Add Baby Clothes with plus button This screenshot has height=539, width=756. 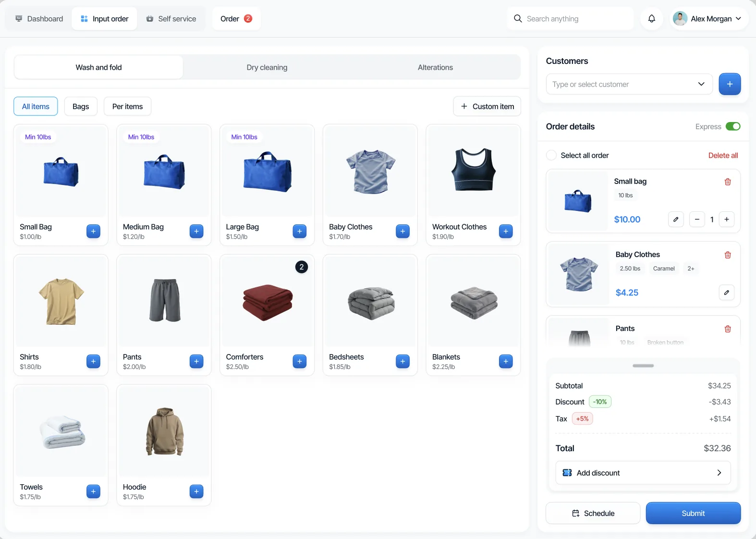[x=402, y=231]
